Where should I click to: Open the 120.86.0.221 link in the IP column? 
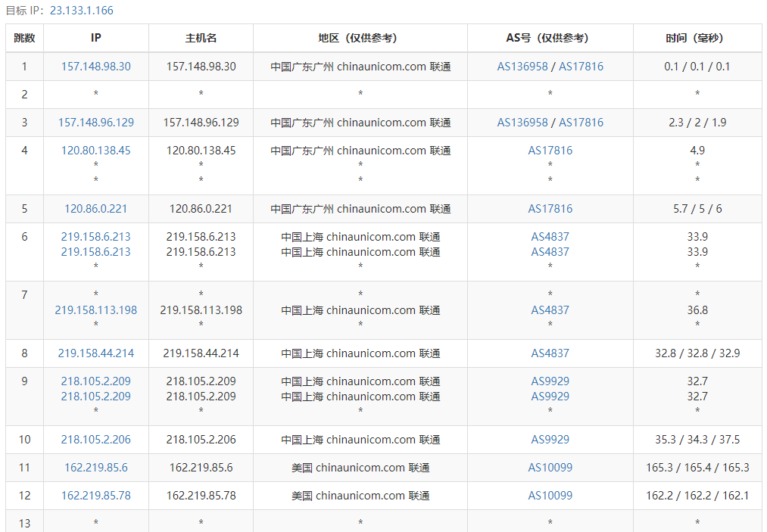(x=96, y=209)
